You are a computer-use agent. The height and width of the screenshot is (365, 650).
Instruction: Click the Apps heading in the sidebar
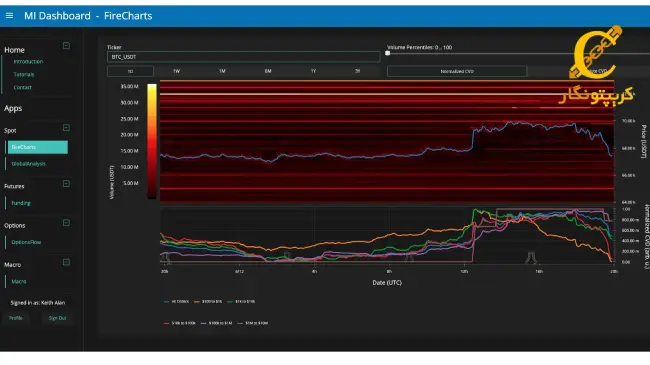pyautogui.click(x=13, y=108)
